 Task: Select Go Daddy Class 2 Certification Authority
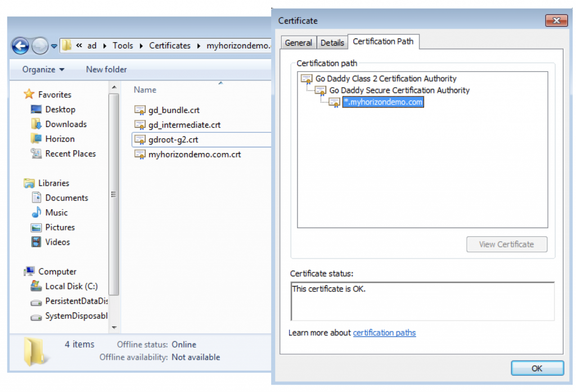coord(385,79)
